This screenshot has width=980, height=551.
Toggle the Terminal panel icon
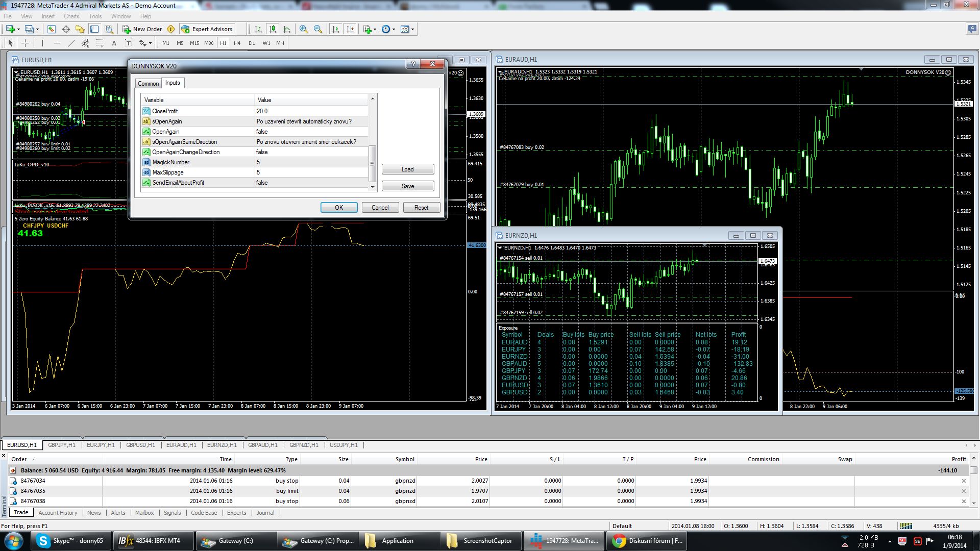tap(94, 29)
